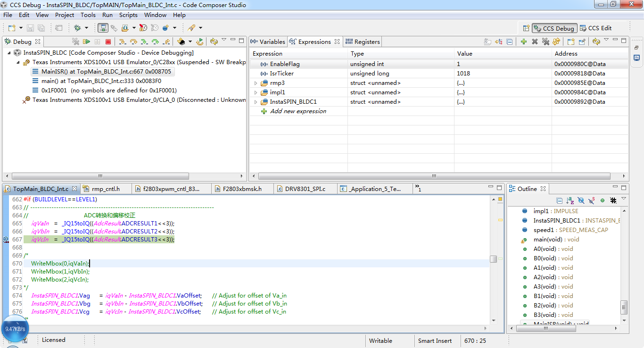Click the Step Over debug icon

(x=133, y=42)
